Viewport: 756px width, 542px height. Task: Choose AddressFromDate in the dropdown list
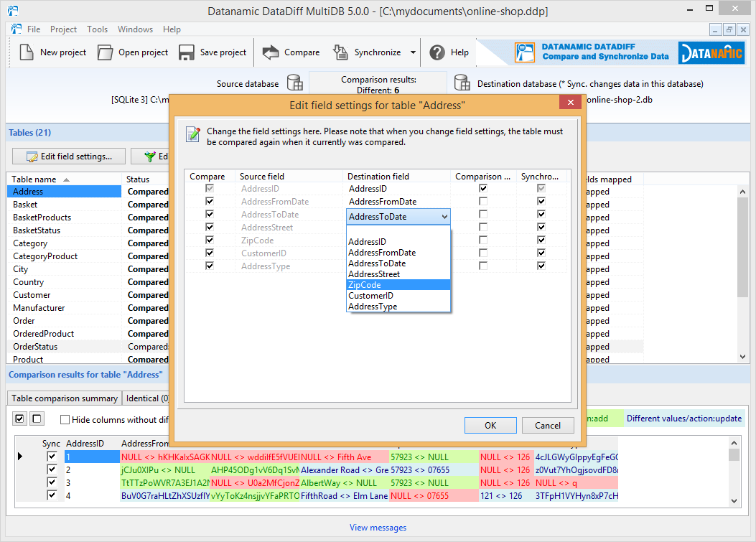coord(398,253)
